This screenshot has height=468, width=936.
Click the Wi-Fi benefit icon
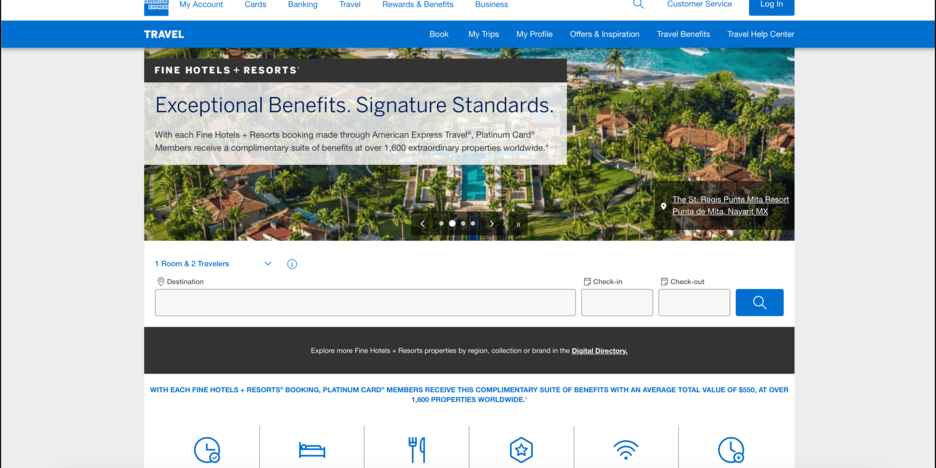pyautogui.click(x=626, y=449)
